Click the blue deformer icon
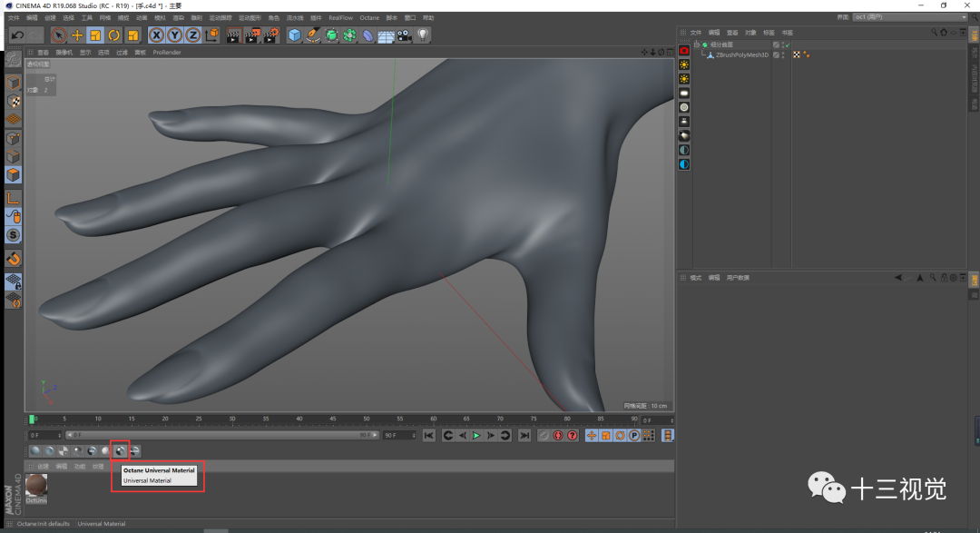The width and height of the screenshot is (980, 533). 367,35
